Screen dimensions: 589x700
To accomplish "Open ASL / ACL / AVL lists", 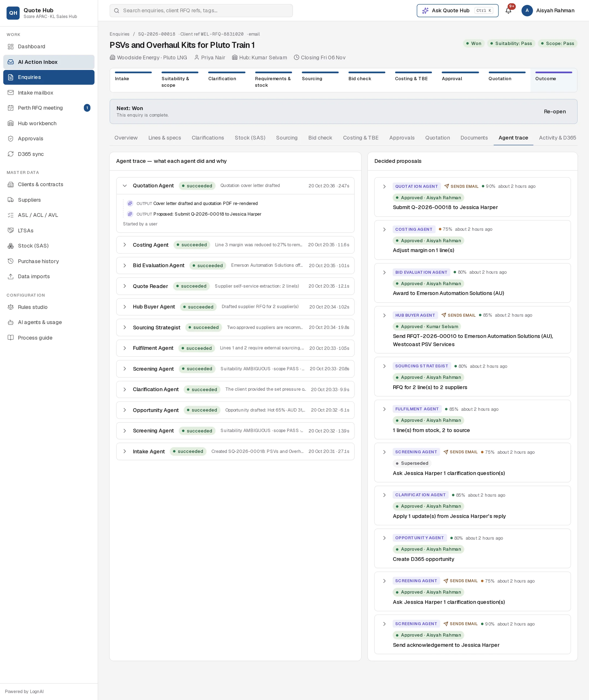I will (49, 215).
